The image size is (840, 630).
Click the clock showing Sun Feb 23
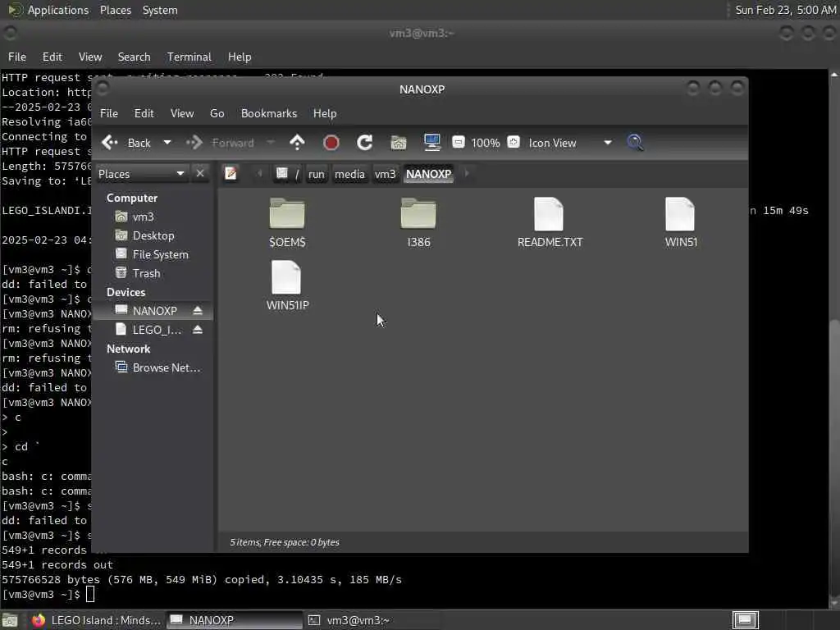(x=785, y=10)
